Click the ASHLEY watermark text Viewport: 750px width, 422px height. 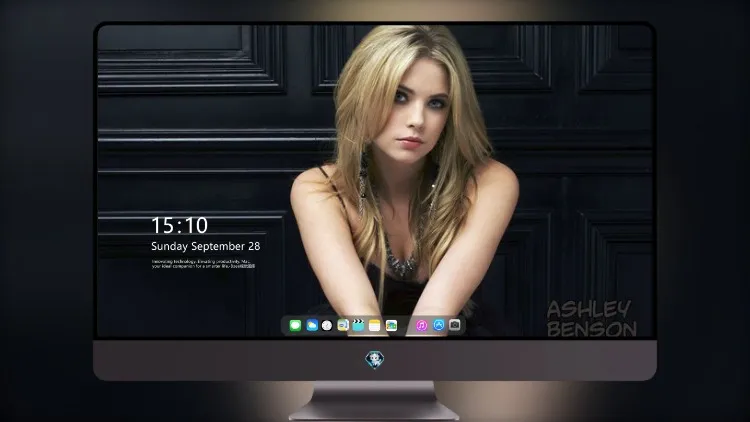coord(589,309)
